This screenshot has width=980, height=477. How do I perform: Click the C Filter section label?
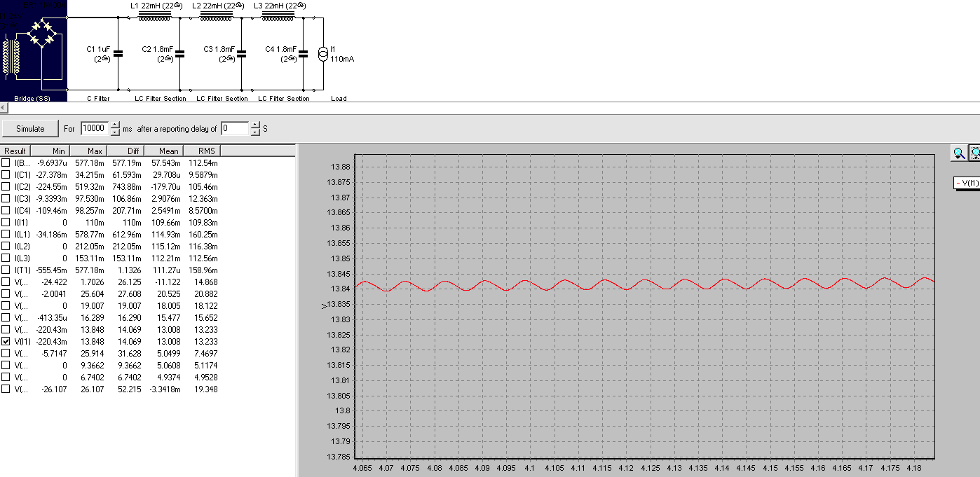(x=98, y=98)
